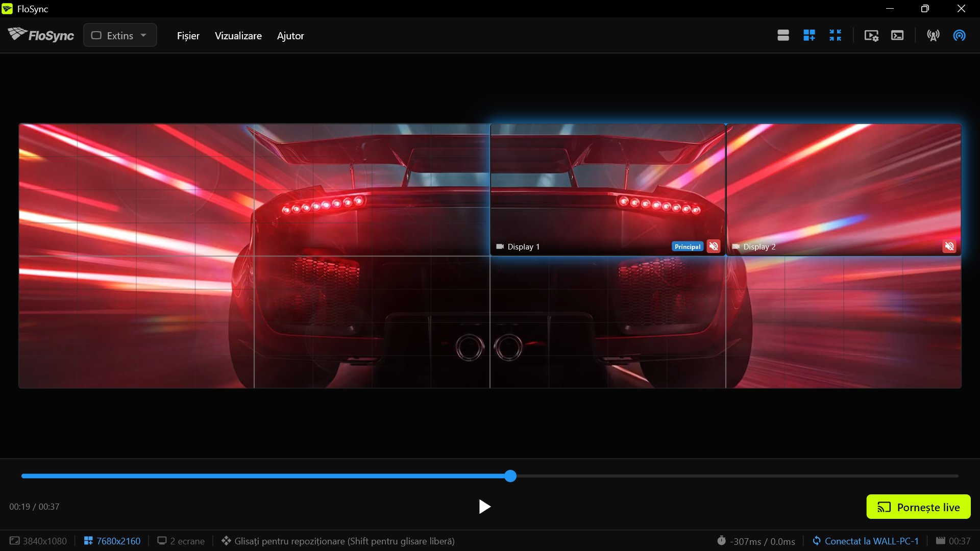Toggle mute on Display 2
The width and height of the screenshot is (980, 551).
pos(949,246)
